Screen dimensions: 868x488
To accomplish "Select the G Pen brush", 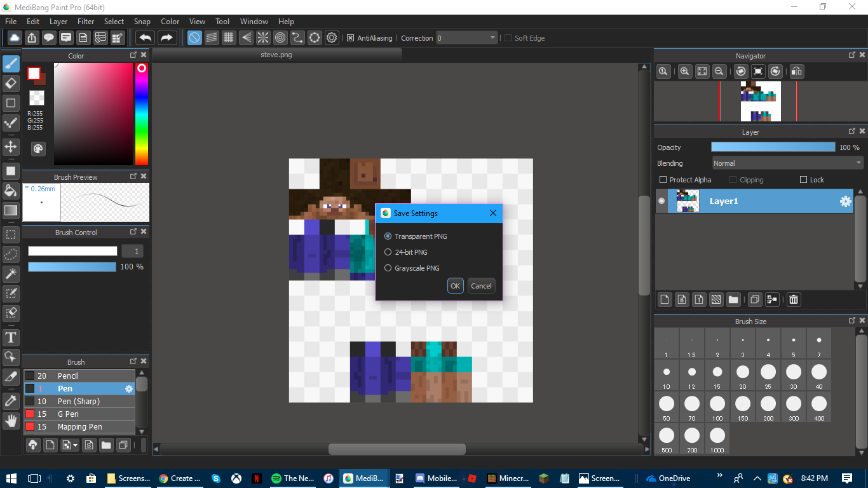I will point(79,414).
